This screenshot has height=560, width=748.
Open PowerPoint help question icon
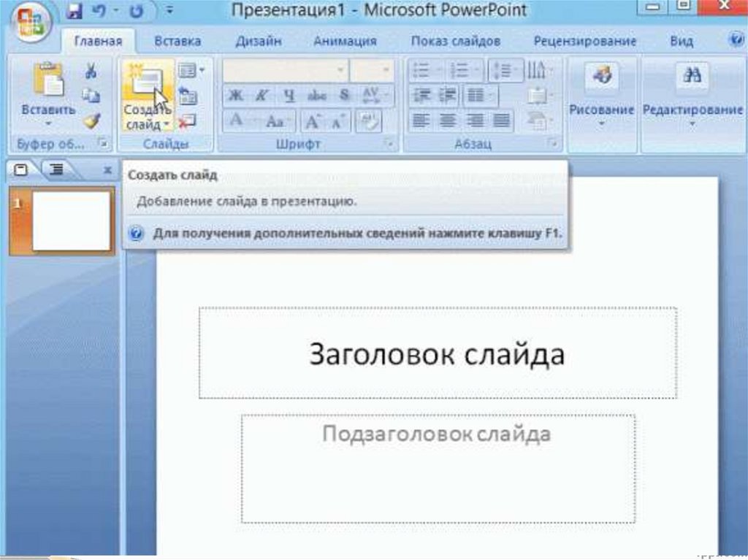(x=736, y=39)
